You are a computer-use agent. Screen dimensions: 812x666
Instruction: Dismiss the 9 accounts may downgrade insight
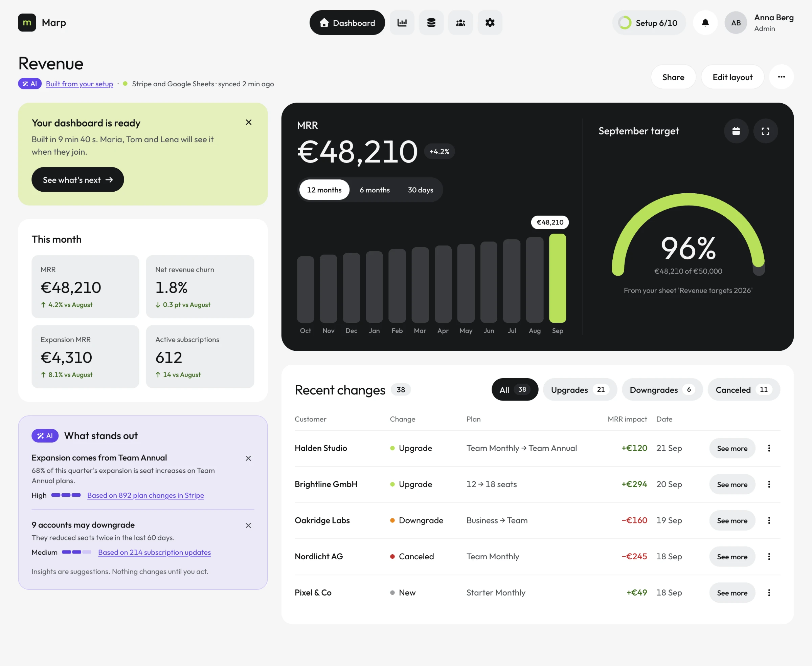click(x=248, y=525)
